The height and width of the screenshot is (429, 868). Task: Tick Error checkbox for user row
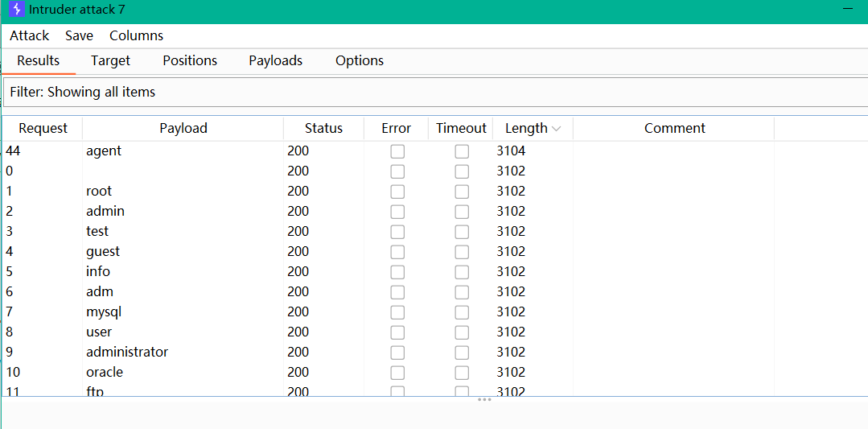(x=397, y=332)
